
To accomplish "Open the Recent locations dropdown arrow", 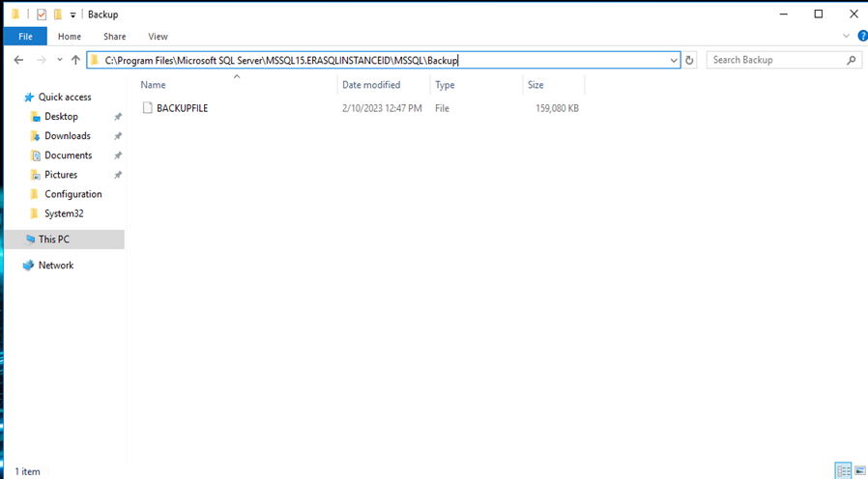I will click(x=59, y=60).
